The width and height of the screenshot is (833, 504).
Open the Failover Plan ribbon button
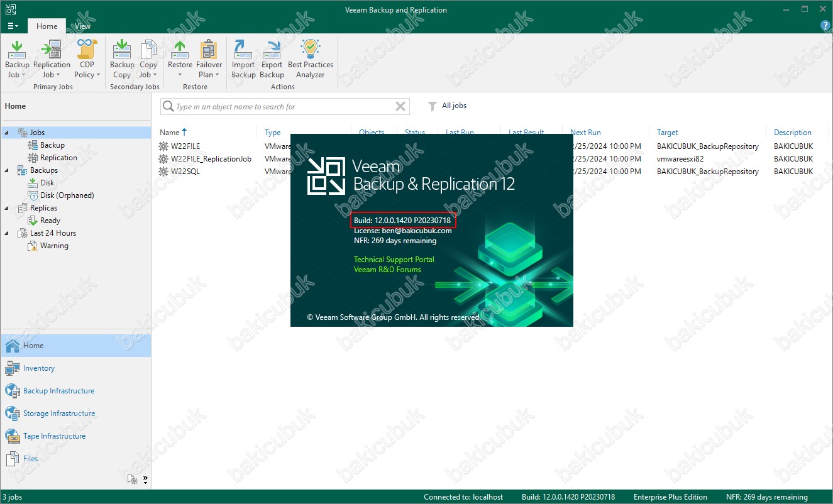[x=209, y=59]
